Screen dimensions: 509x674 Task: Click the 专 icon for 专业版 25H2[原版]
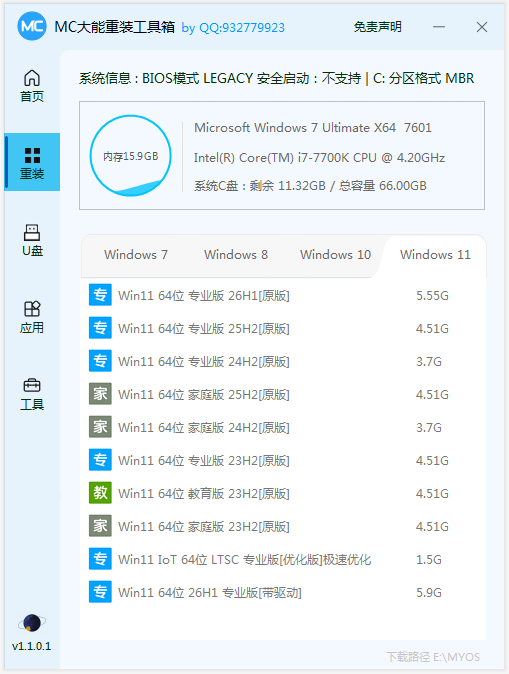click(100, 328)
